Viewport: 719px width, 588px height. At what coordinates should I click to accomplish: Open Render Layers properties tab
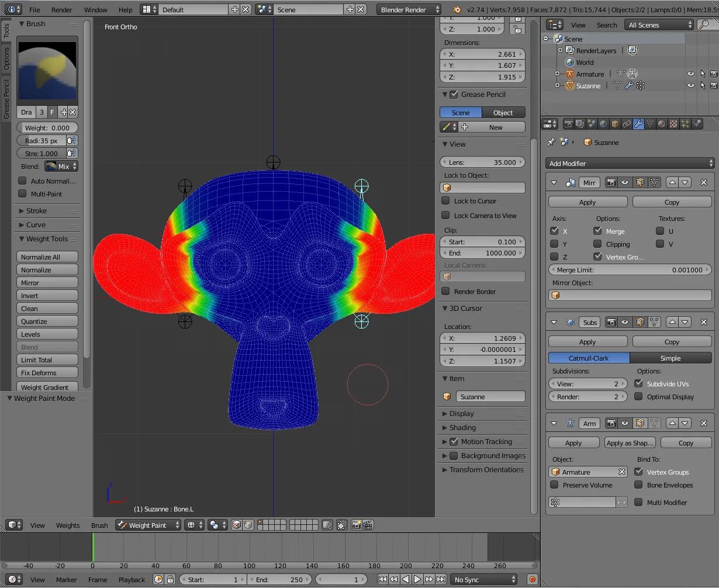tap(580, 124)
